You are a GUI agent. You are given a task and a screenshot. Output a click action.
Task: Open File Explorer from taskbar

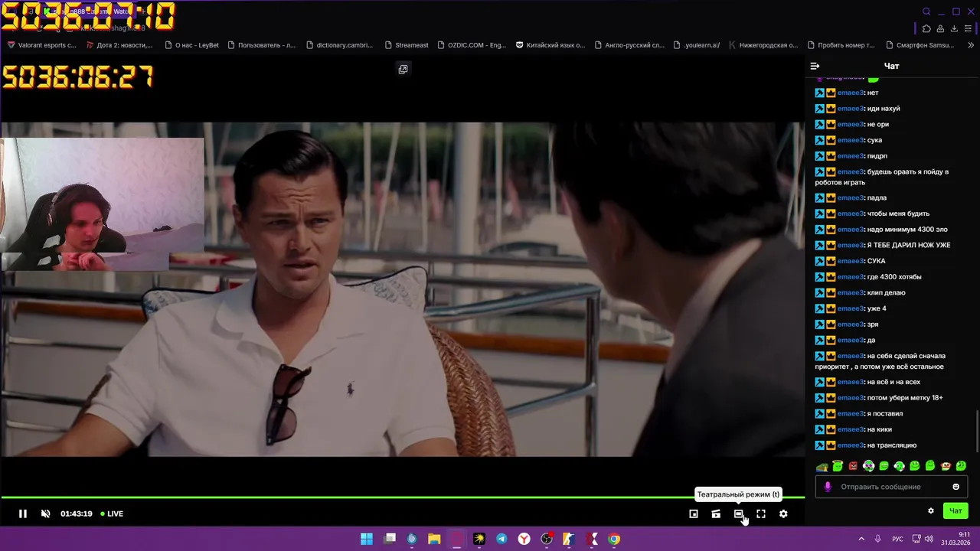pyautogui.click(x=434, y=539)
